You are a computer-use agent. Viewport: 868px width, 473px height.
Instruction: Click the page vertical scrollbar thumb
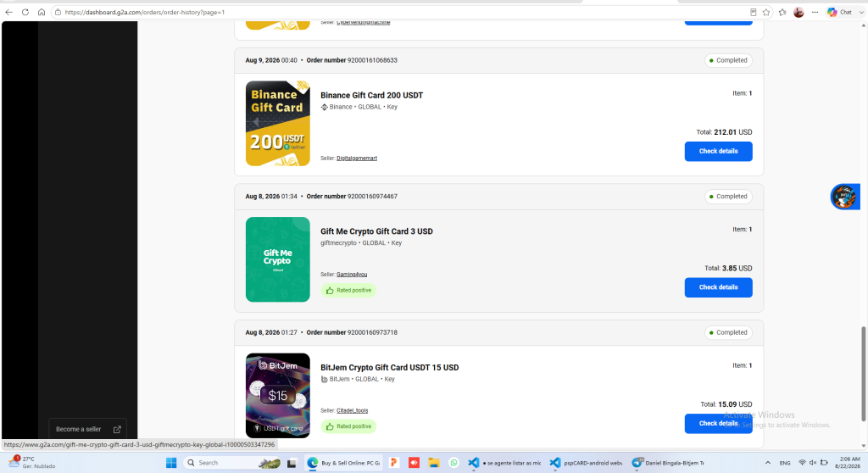pyautogui.click(x=863, y=374)
